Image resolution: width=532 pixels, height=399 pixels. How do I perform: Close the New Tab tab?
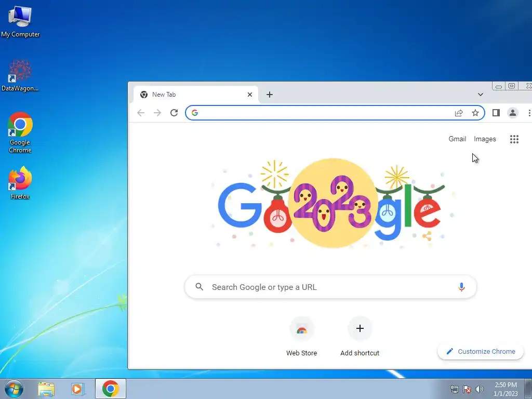pos(250,95)
